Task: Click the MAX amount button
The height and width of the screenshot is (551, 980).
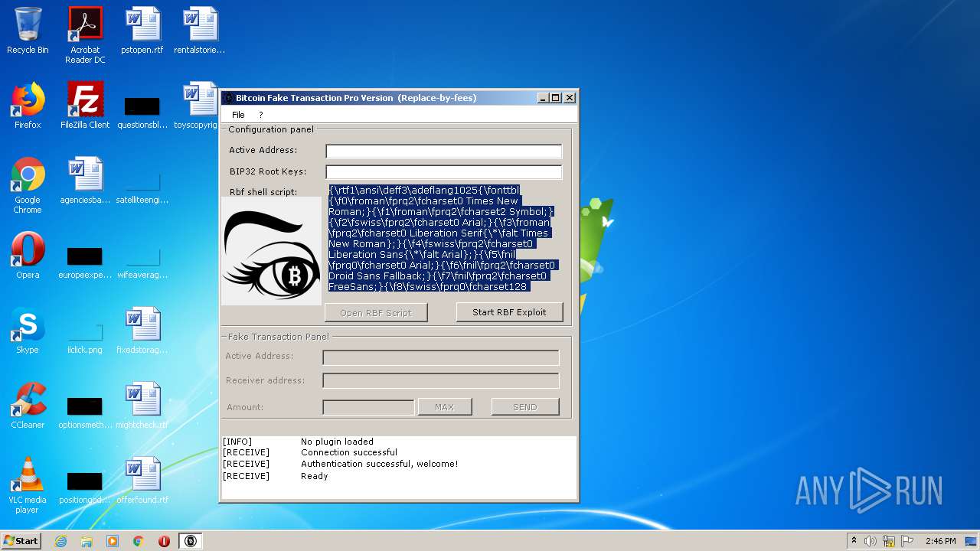Action: pyautogui.click(x=445, y=407)
